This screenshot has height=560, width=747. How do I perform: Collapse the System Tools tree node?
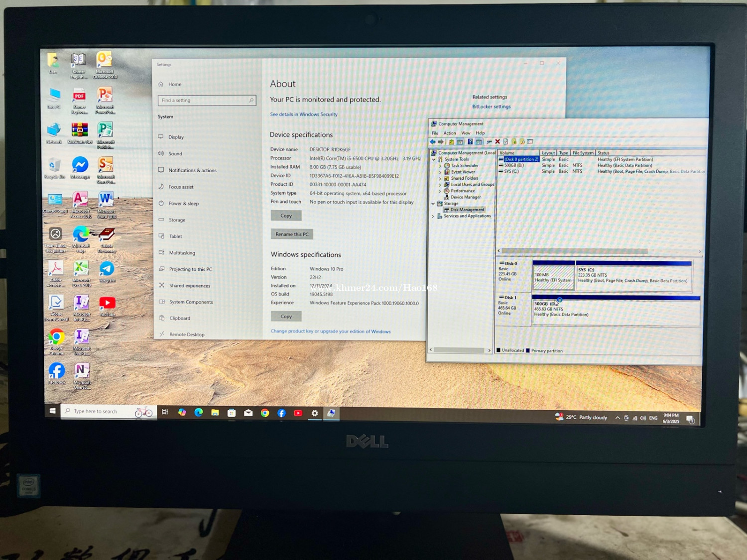[x=434, y=159]
